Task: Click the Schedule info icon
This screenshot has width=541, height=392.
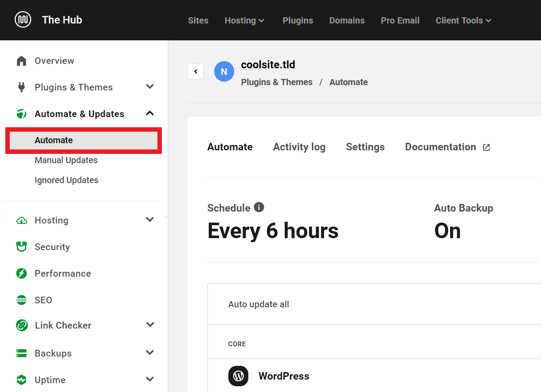Action: click(259, 207)
